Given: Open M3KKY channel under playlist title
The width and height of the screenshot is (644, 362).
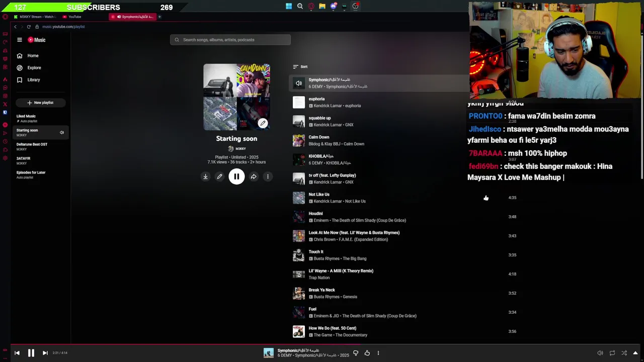Looking at the screenshot, I should tap(237, 149).
